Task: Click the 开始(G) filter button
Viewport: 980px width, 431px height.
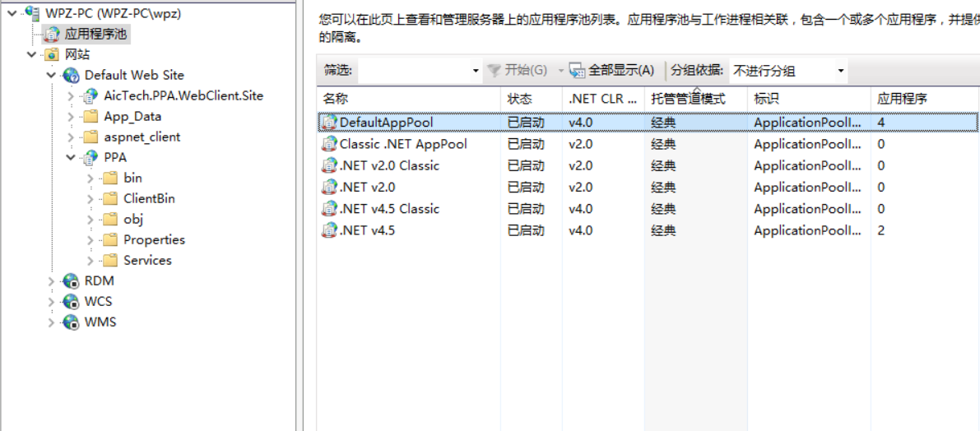Action: [518, 71]
